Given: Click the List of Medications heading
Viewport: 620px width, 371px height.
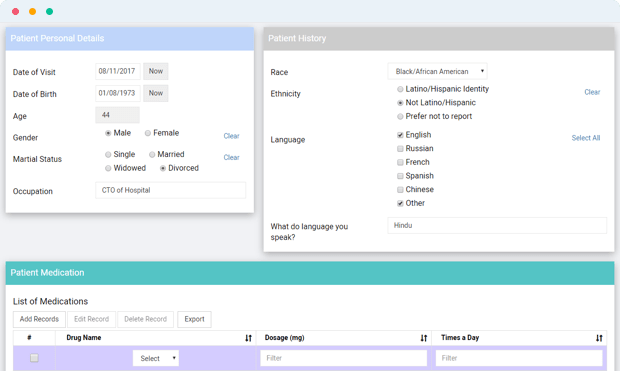Looking at the screenshot, I should (x=50, y=301).
